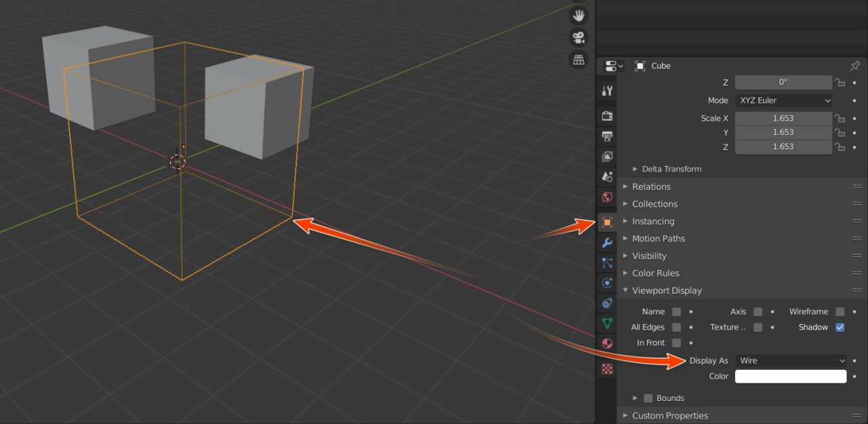The height and width of the screenshot is (424, 868).
Task: Open the Object Constraints tab
Action: [x=608, y=303]
